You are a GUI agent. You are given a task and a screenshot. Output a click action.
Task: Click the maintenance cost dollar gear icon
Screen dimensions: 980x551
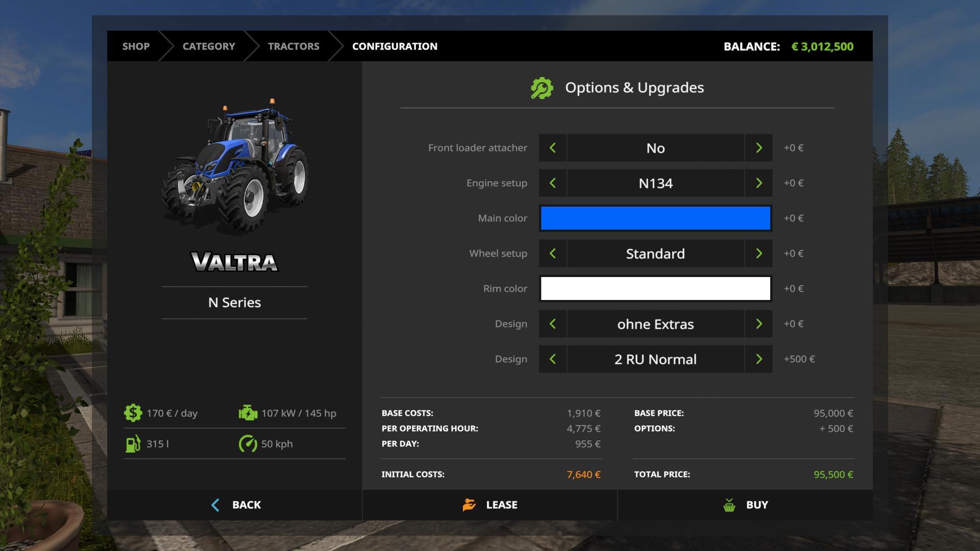coord(133,412)
